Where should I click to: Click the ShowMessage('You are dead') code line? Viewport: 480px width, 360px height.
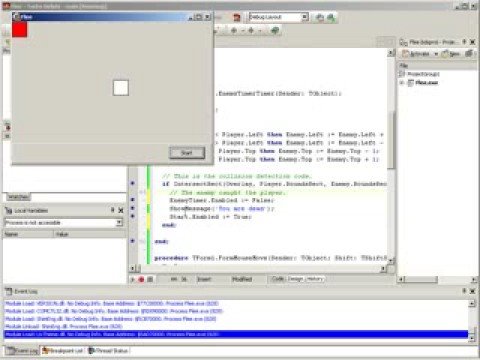(x=222, y=209)
